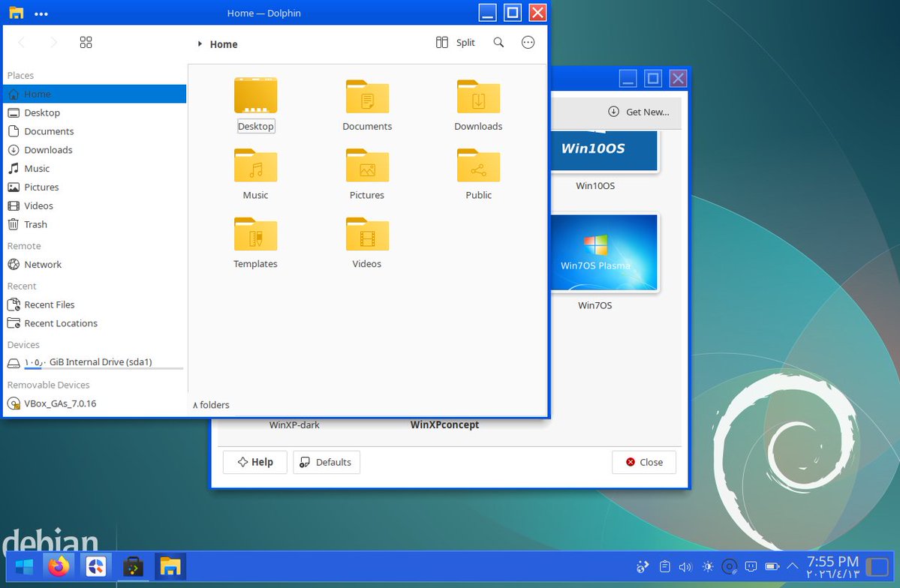Go back with the left arrow
Image resolution: width=900 pixels, height=588 pixels.
coord(22,43)
